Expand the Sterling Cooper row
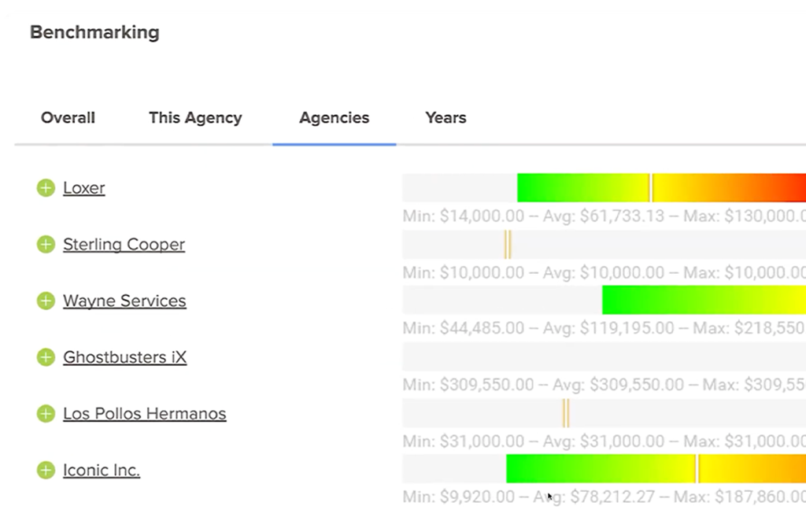The width and height of the screenshot is (806, 532). coord(46,245)
